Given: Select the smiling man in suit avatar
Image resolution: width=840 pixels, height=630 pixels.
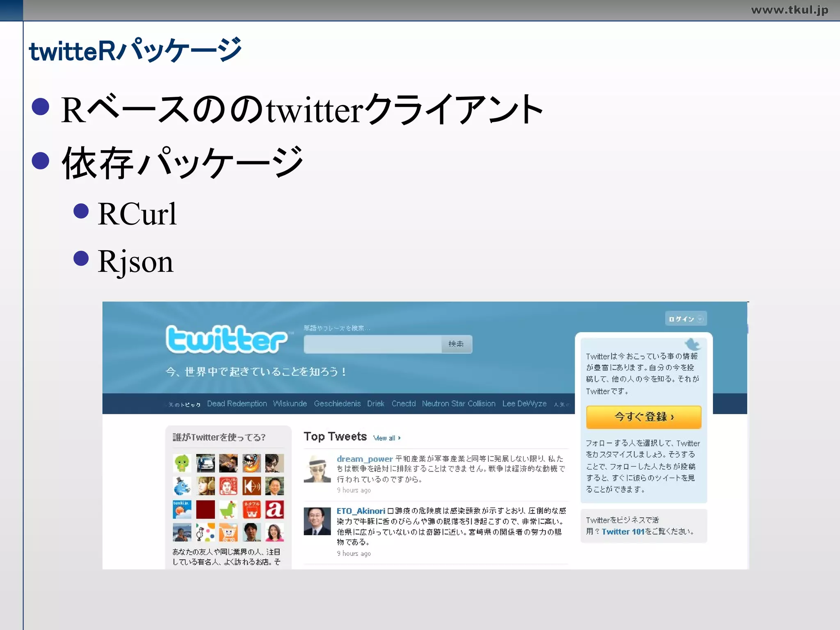Looking at the screenshot, I should 274,486.
